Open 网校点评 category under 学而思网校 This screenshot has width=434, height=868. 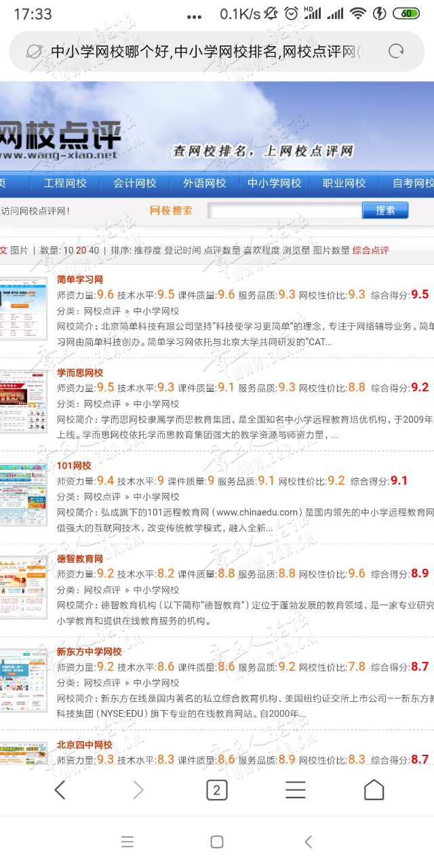pyautogui.click(x=102, y=404)
